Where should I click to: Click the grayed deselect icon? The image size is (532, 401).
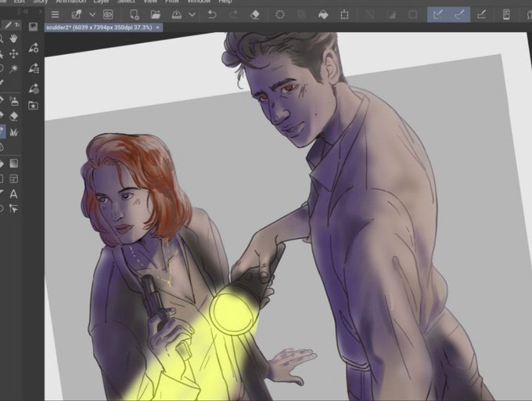point(369,15)
